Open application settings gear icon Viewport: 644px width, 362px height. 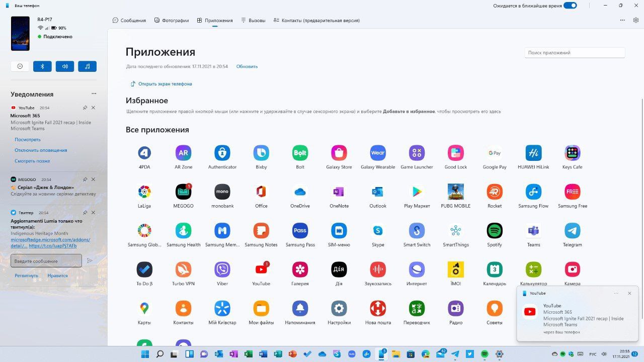[x=636, y=20]
